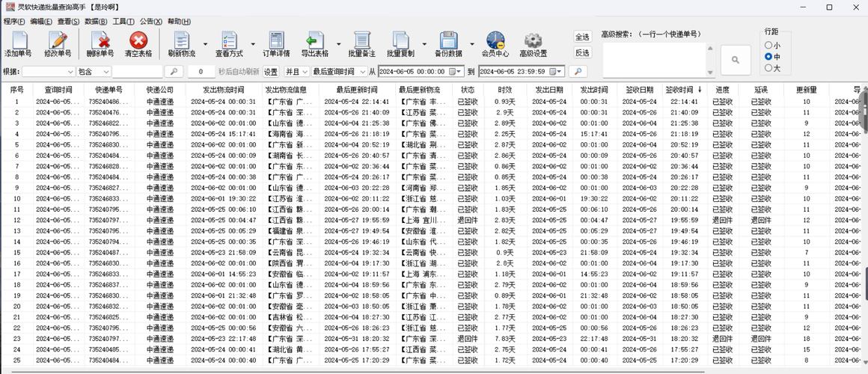868x374 pixels.
Task: Select the 小 row spacing option
Action: pos(768,45)
